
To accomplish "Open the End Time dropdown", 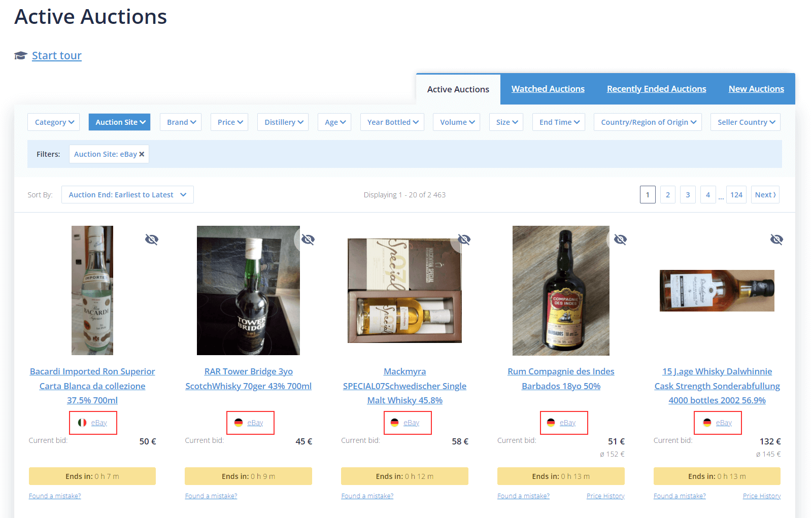I will (559, 122).
